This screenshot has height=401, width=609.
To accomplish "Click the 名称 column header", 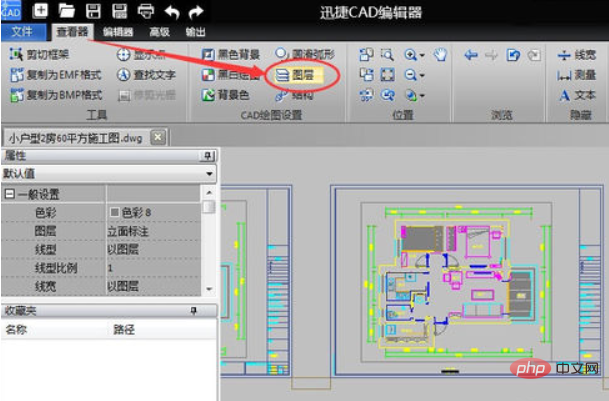I will [x=16, y=330].
